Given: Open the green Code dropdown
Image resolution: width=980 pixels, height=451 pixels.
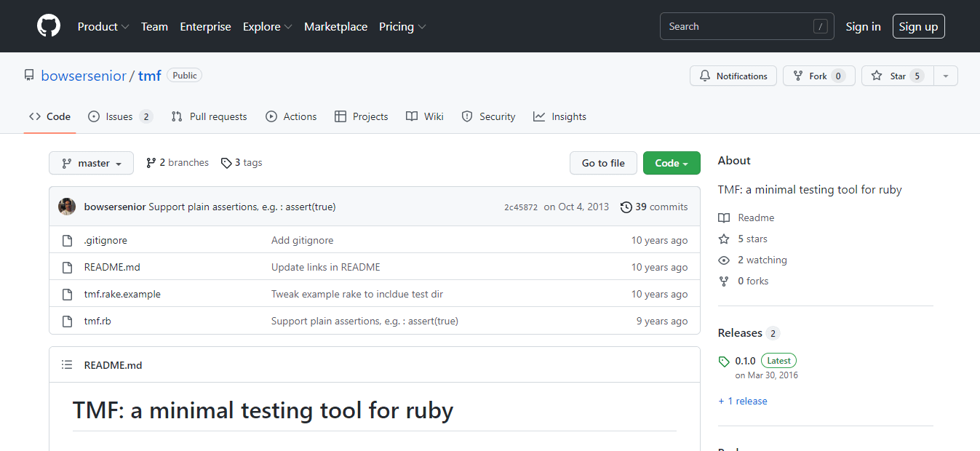Looking at the screenshot, I should (x=671, y=163).
